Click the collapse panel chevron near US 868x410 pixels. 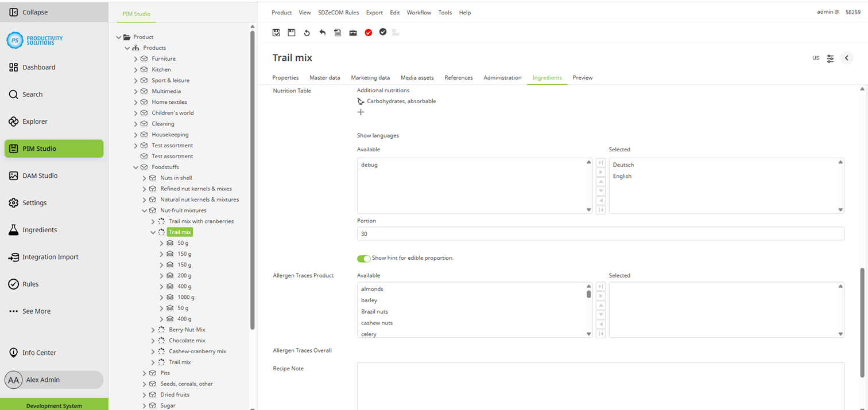click(x=847, y=58)
